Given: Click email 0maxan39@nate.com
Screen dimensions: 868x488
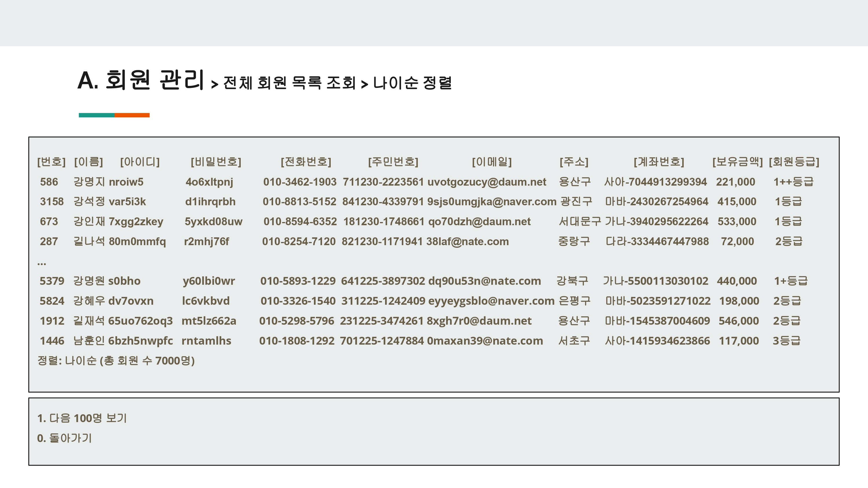Looking at the screenshot, I should pyautogui.click(x=485, y=341).
